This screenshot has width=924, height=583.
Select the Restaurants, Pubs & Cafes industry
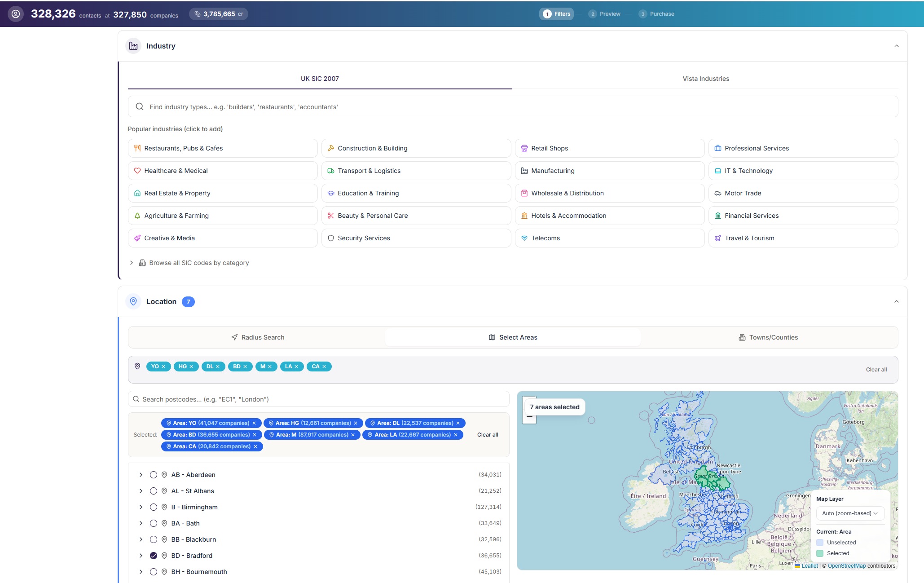tap(223, 148)
